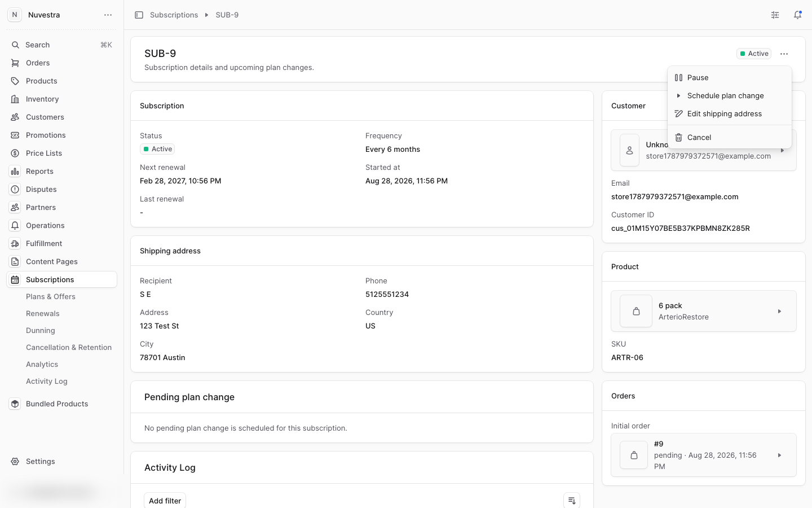Image resolution: width=812 pixels, height=508 pixels.
Task: Click the 6 pack product thumbnail
Action: [636, 311]
